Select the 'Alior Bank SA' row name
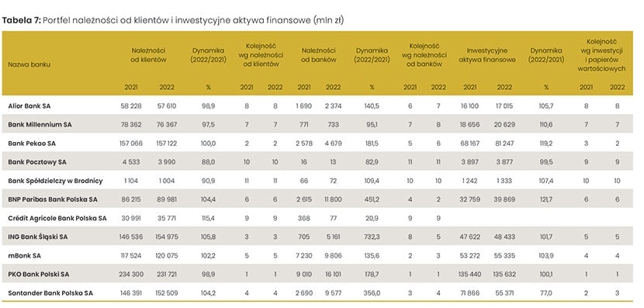The height and width of the screenshot is (308, 644). [x=29, y=106]
